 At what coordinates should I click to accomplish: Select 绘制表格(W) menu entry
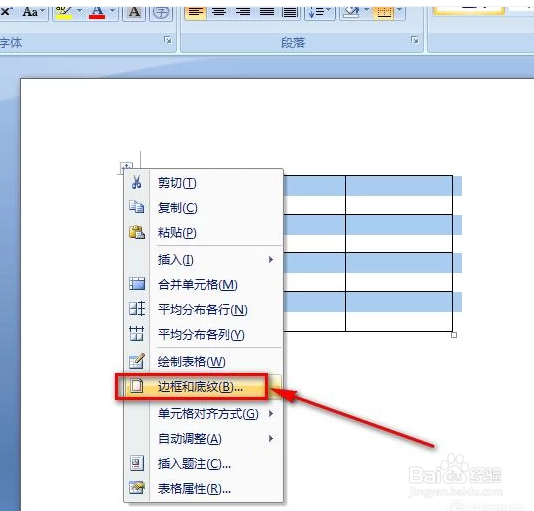(203, 361)
